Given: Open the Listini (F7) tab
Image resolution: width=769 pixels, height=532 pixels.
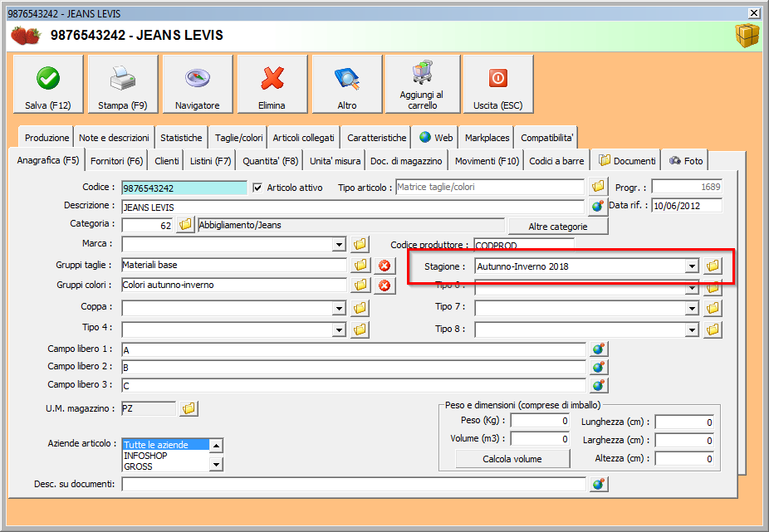Looking at the screenshot, I should point(210,161).
